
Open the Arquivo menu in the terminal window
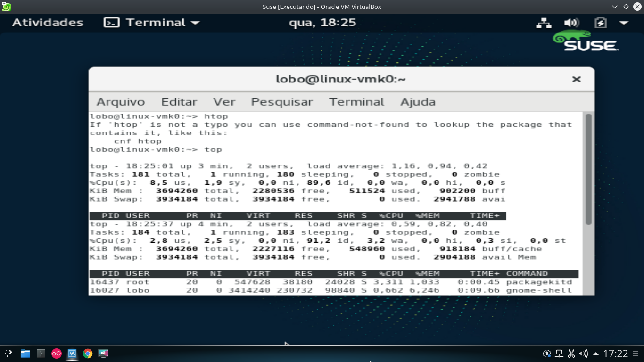pyautogui.click(x=120, y=101)
